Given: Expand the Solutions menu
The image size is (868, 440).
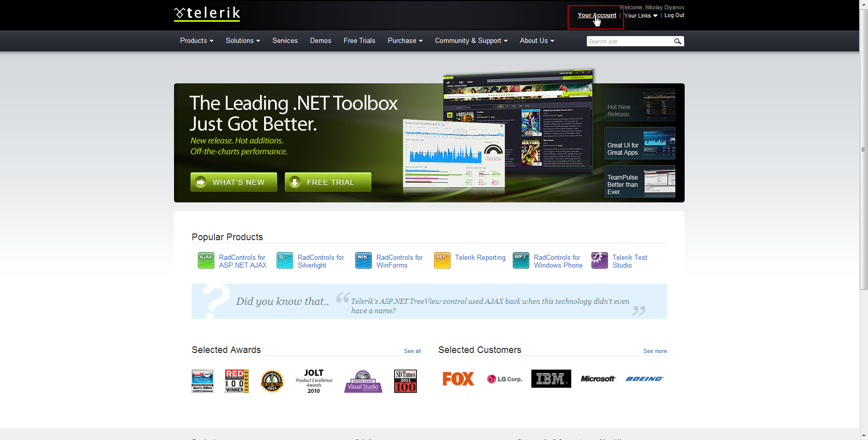Looking at the screenshot, I should (243, 41).
